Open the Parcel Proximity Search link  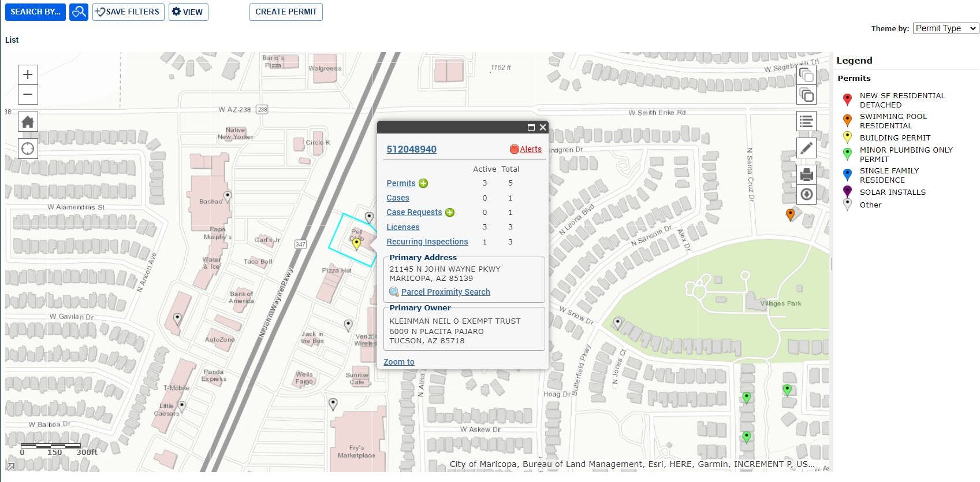(x=445, y=292)
